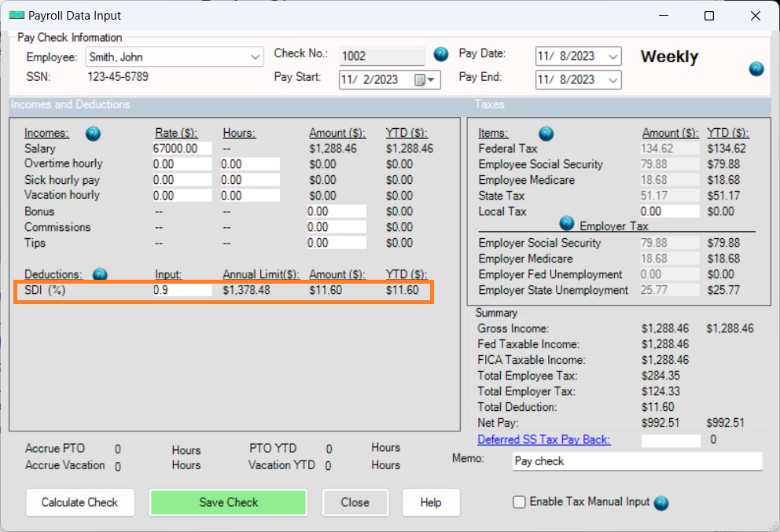The width and height of the screenshot is (780, 532).
Task: Open help for Enable Tax Manual Input
Action: (x=660, y=503)
